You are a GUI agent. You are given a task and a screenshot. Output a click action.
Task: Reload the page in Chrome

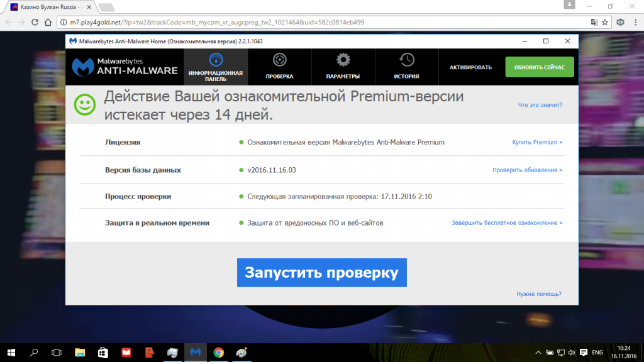coord(35,22)
